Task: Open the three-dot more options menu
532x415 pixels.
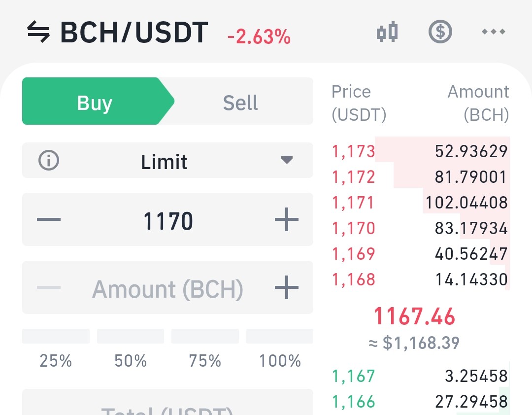Action: click(494, 32)
